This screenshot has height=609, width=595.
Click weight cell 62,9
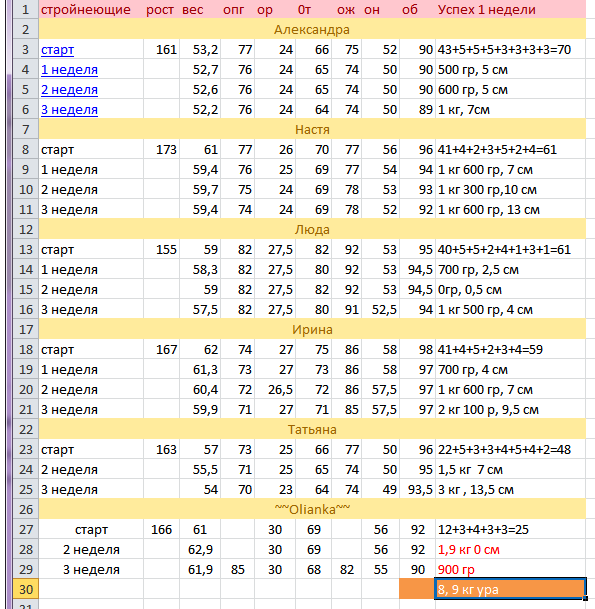click(200, 550)
